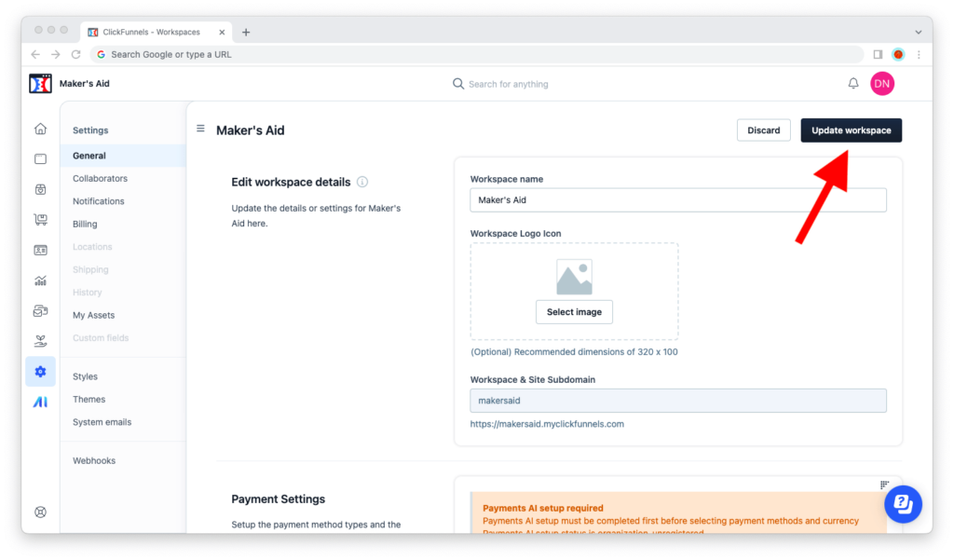Screen dimensions: 954x560
Task: Open the AI icon in left rail
Action: click(x=41, y=402)
